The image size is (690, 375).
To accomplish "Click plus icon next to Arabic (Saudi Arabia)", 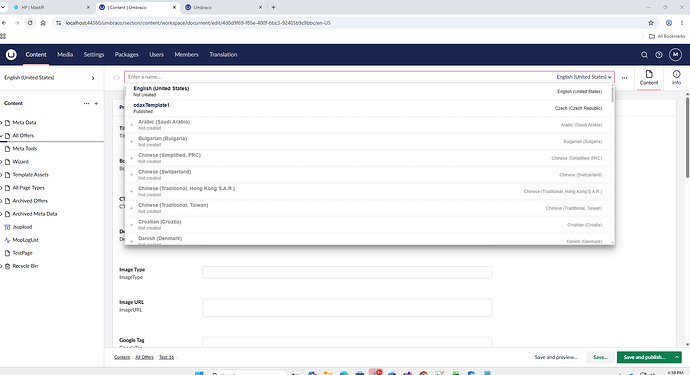I will pos(131,125).
